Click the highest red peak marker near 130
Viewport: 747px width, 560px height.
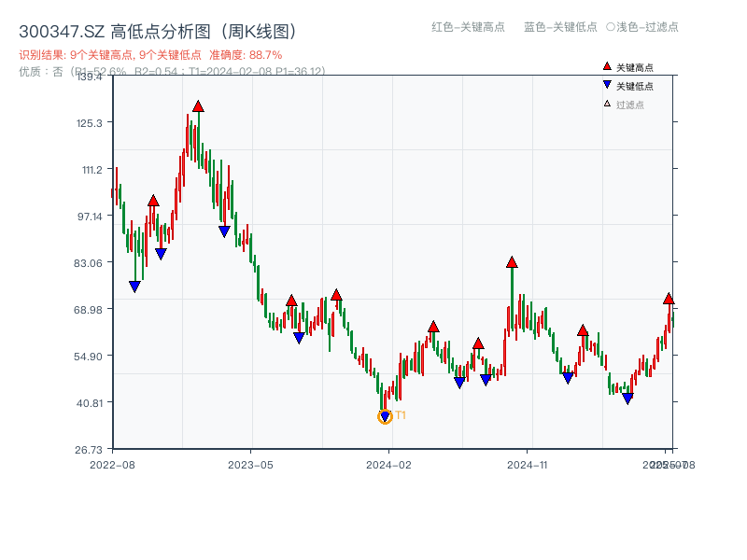point(198,106)
